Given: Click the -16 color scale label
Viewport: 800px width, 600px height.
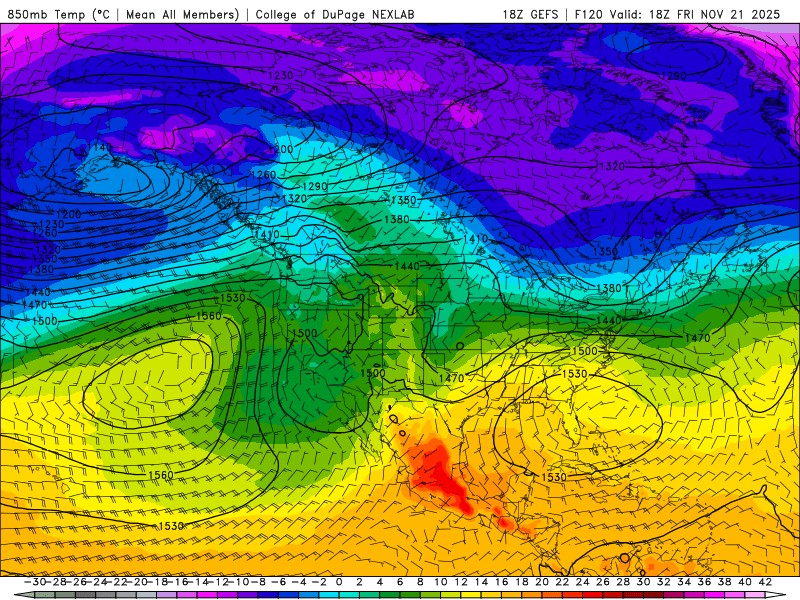Looking at the screenshot, I should [178, 582].
